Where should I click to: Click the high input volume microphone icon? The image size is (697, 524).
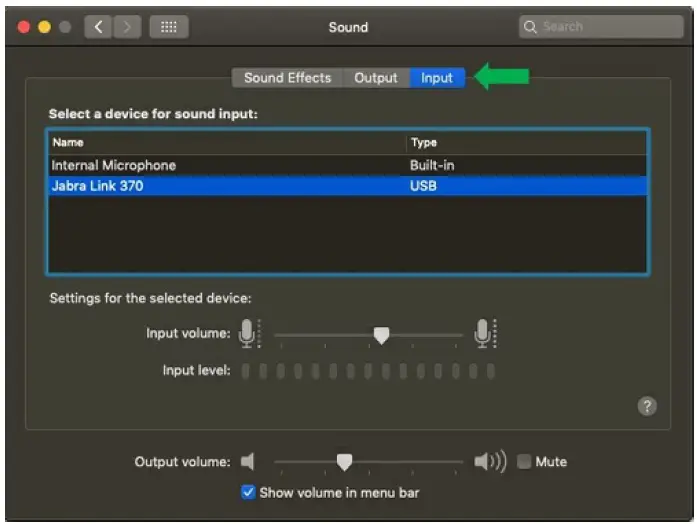point(485,333)
